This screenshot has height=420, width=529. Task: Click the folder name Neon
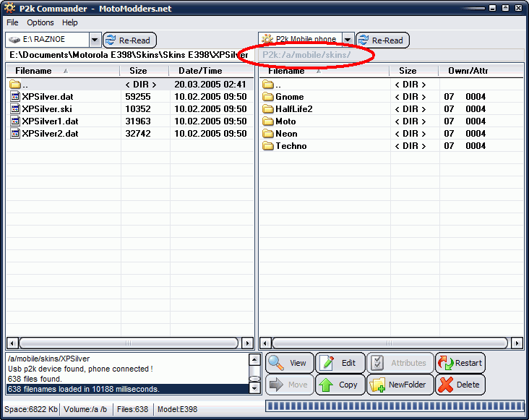click(x=286, y=134)
